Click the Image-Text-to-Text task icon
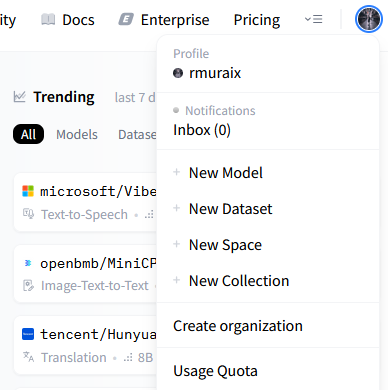This screenshot has height=390, width=388. [x=28, y=285]
